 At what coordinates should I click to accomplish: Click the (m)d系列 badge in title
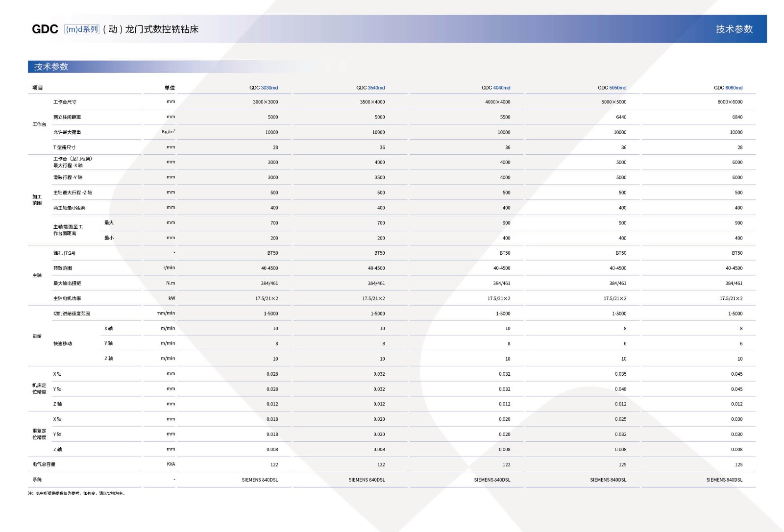82,29
